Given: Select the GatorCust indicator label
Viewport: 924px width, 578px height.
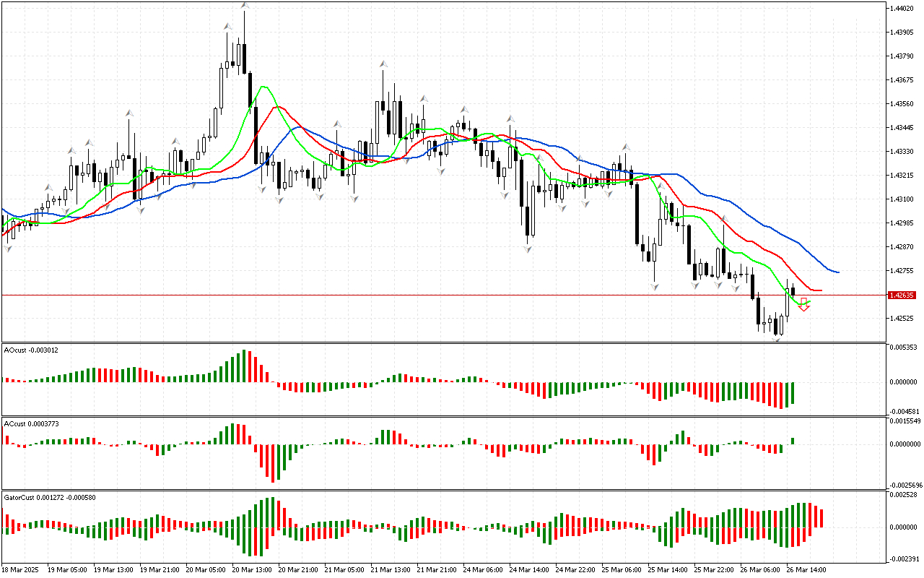Looking at the screenshot, I should click(49, 497).
